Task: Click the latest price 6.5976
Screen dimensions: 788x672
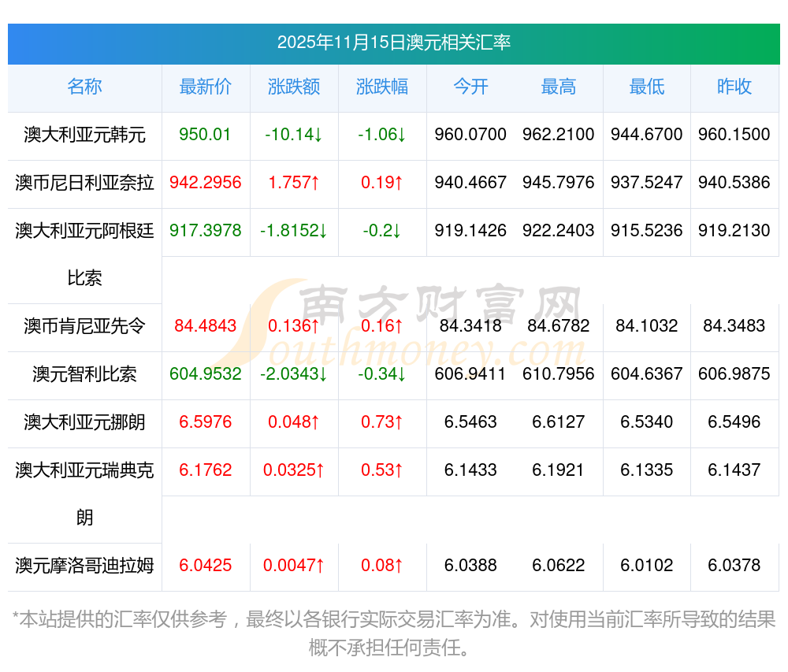Action: pos(205,422)
